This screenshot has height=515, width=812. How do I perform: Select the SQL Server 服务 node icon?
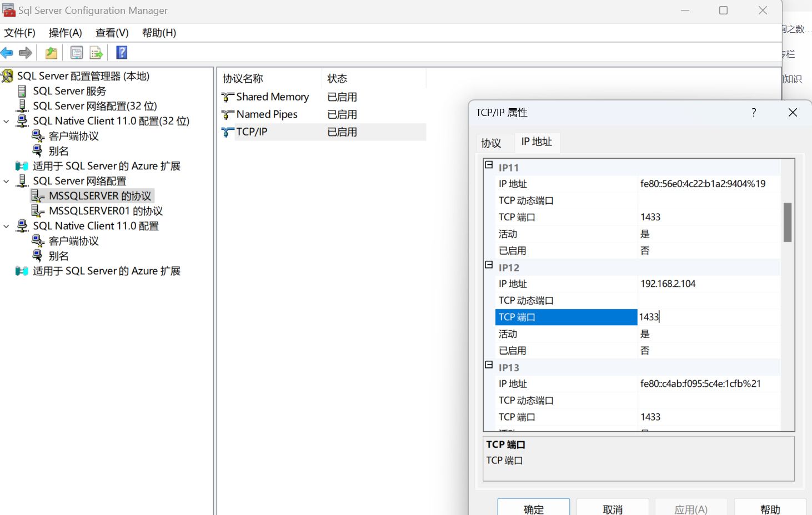pyautogui.click(x=22, y=91)
